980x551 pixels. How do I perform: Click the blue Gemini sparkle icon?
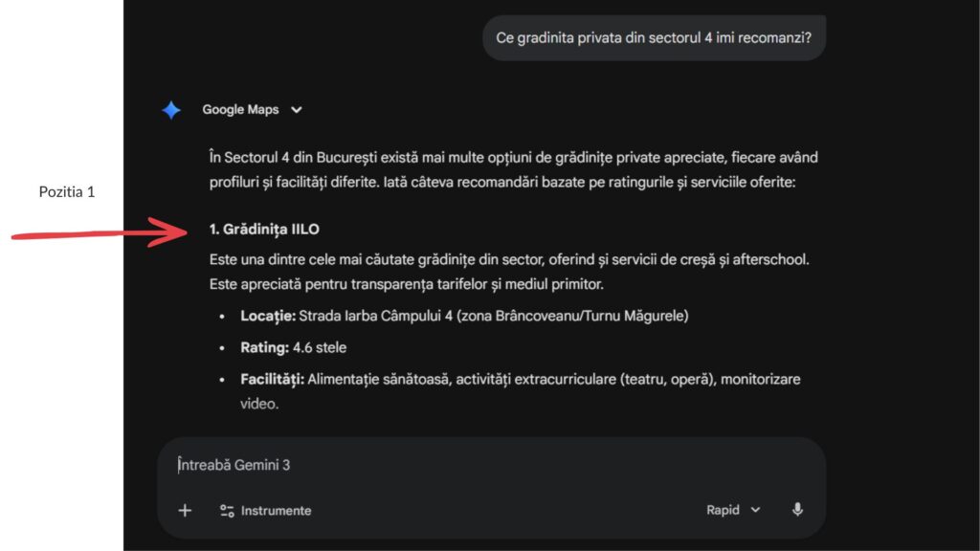(171, 110)
